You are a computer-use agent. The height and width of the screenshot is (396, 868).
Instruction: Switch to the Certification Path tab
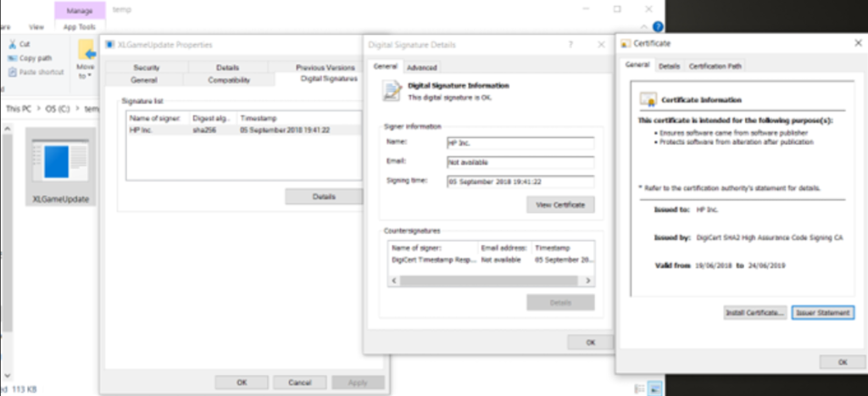point(715,66)
